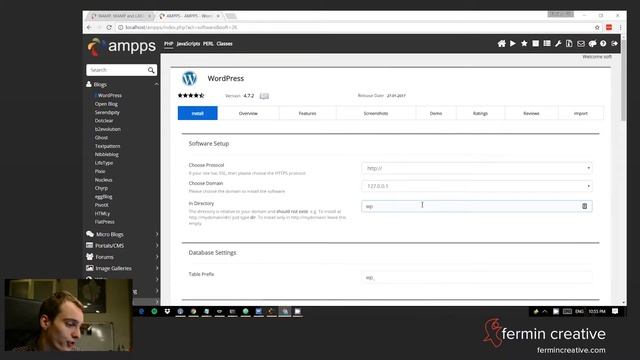Click the star rating for WordPress
640x360 pixels.
[191, 96]
